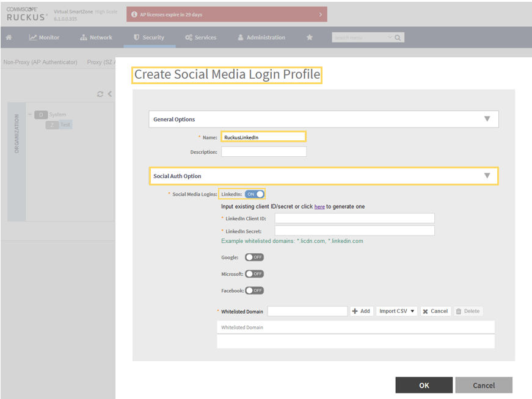This screenshot has width=532, height=399.
Task: Open the Security menu
Action: click(x=149, y=37)
